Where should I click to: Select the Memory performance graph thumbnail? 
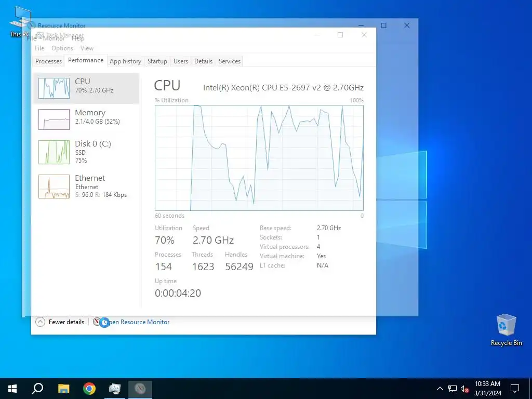tap(54, 119)
